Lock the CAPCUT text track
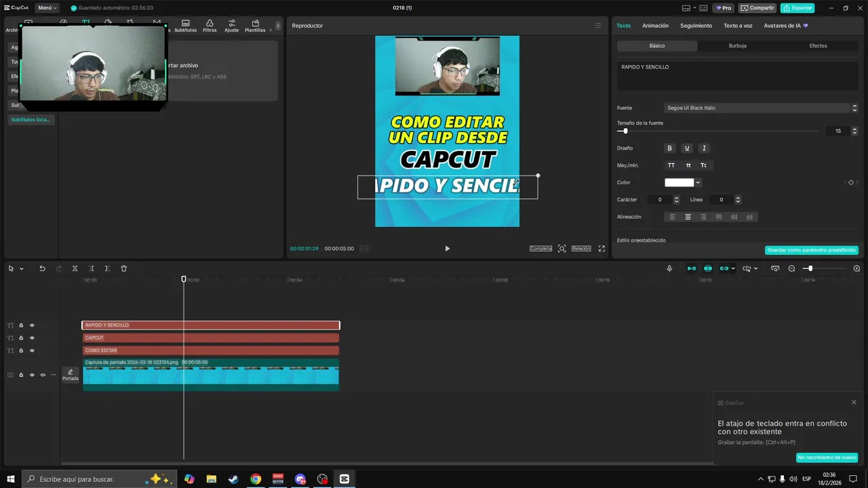Screen dimensions: 868x488 tap(21, 338)
